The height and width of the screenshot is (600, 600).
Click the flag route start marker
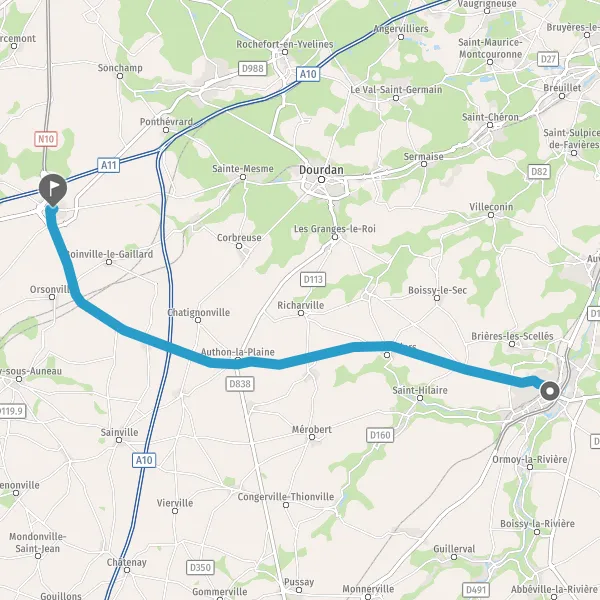coord(53,189)
